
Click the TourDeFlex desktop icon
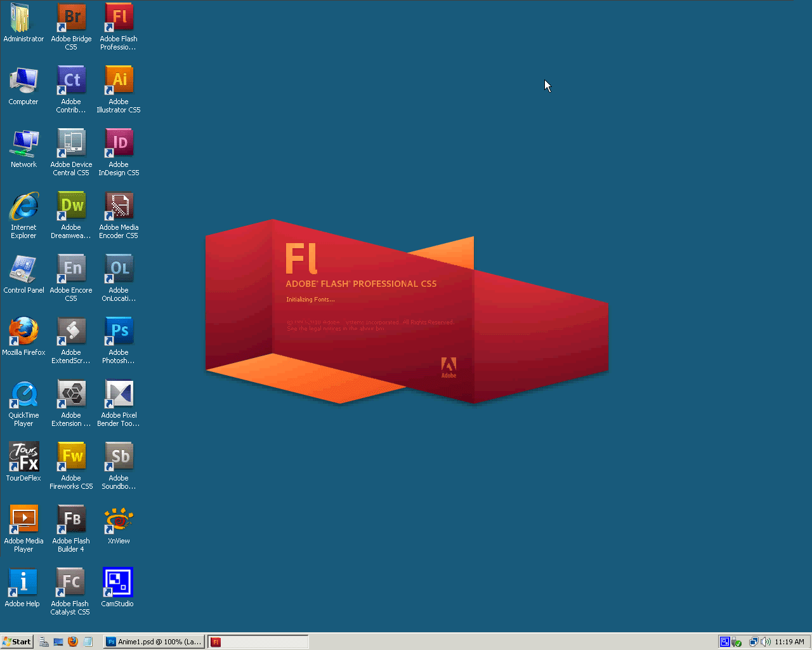[x=23, y=463]
